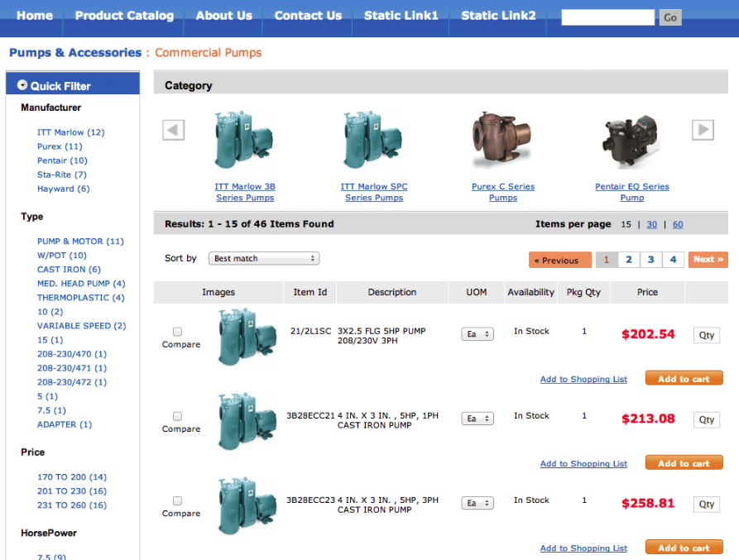The image size is (739, 560).
Task: Click Static Link2 in nav bar
Action: [498, 16]
